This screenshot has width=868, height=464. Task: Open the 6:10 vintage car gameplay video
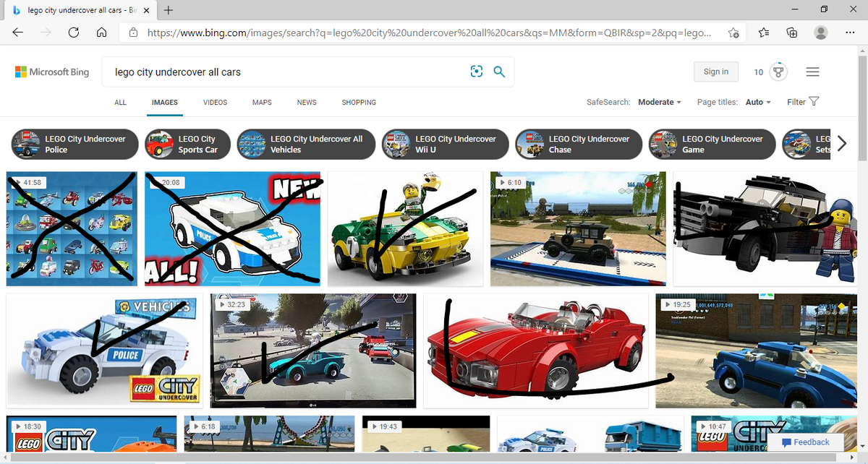point(578,228)
